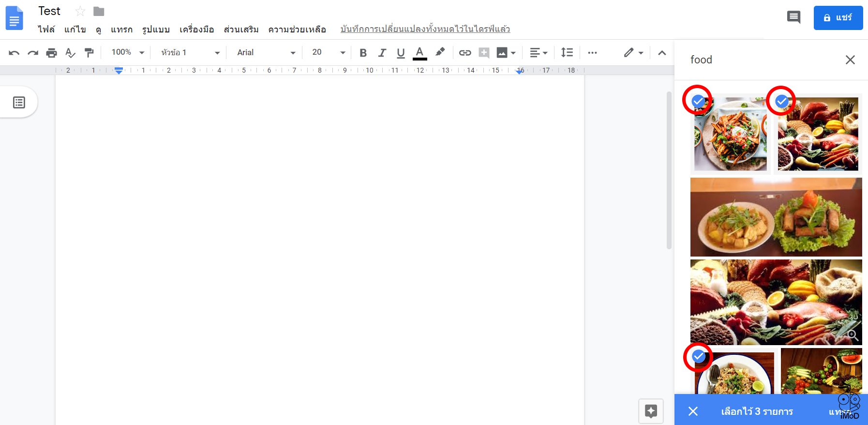Open the ส่วนเสริม menu
The width and height of the screenshot is (868, 425).
pos(241,30)
